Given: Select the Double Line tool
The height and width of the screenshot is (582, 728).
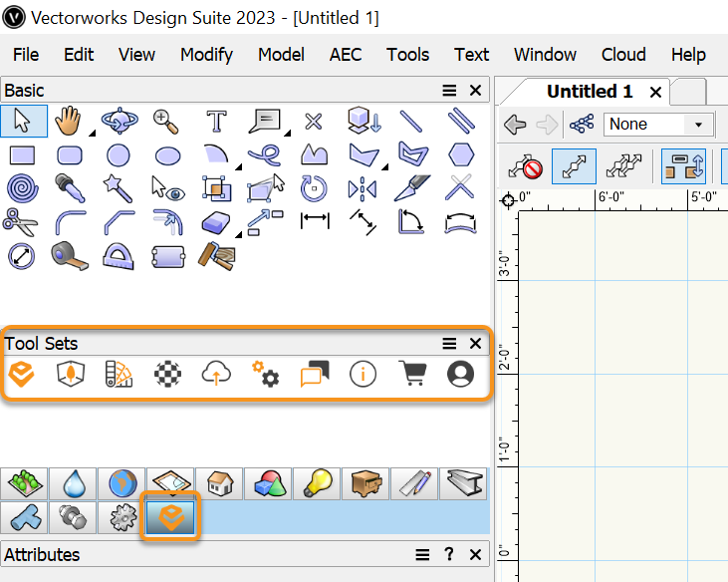Looking at the screenshot, I should point(461,121).
